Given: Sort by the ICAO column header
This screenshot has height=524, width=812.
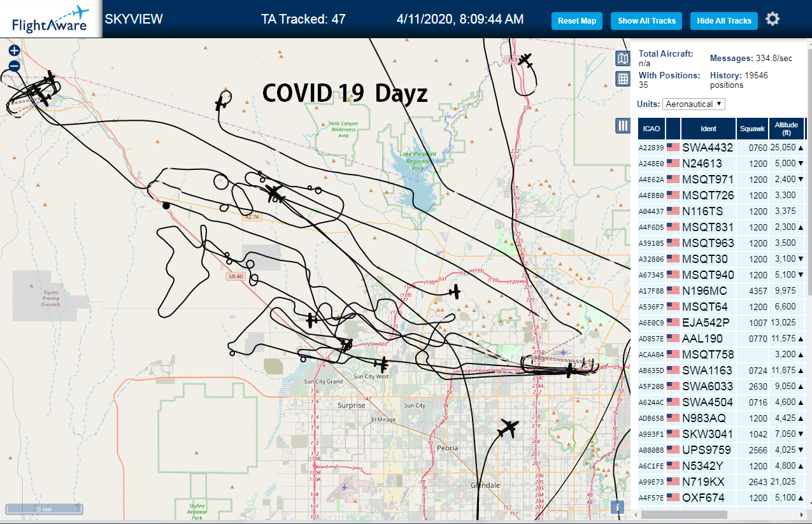Looking at the screenshot, I should pyautogui.click(x=652, y=129).
